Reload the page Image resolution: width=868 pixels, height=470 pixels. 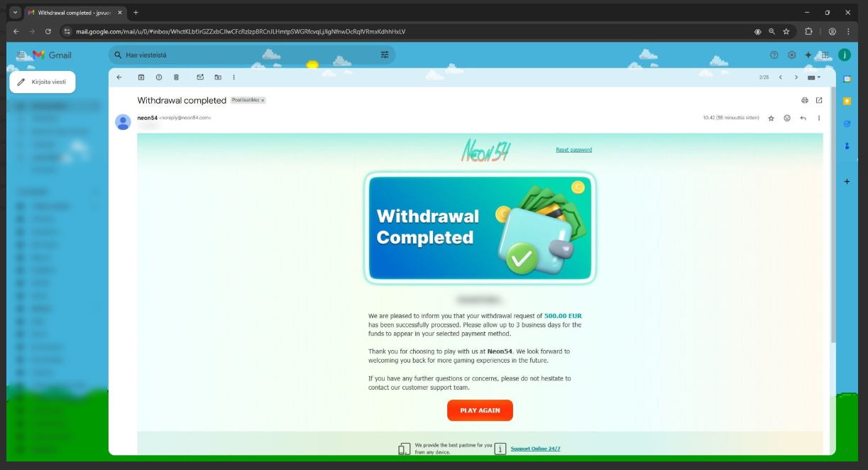(48, 31)
